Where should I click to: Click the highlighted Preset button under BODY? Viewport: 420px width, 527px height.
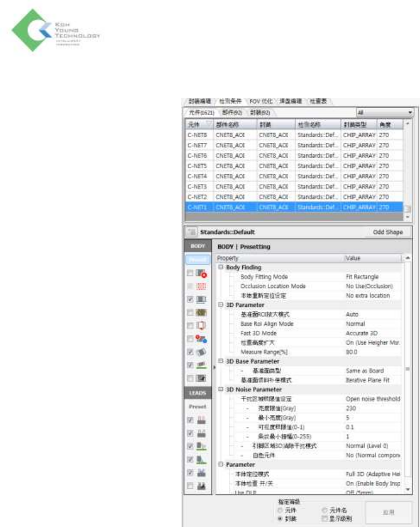tap(198, 259)
